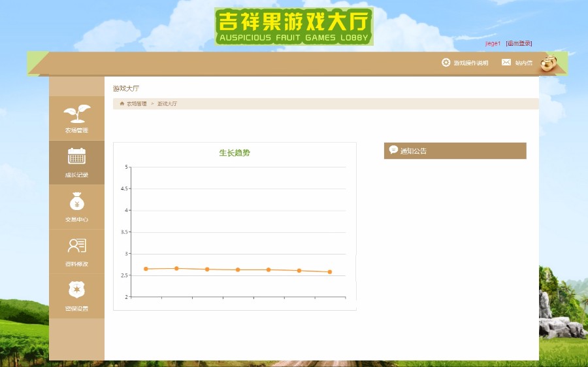
Task: Click the gear icon beside 游戏操作说明
Action: click(446, 62)
